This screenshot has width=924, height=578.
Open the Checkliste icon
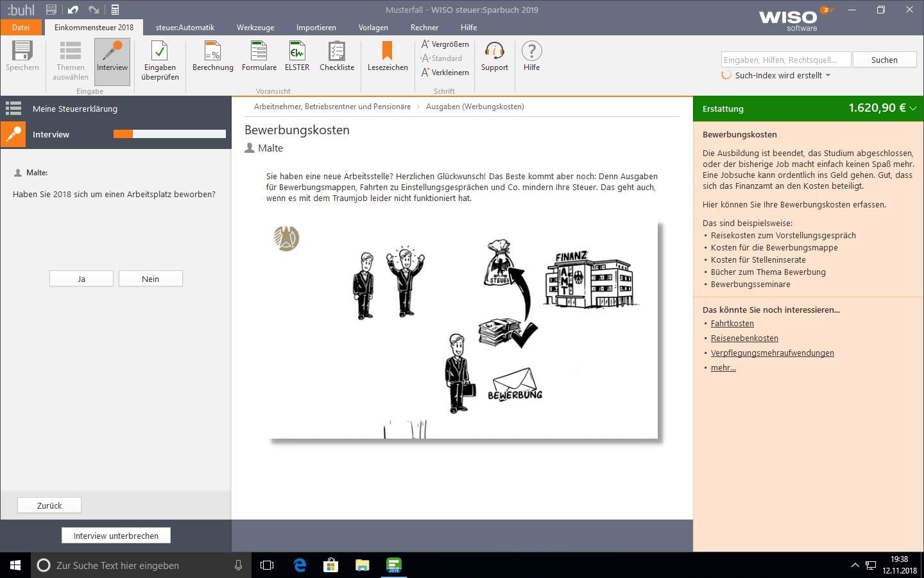tap(337, 57)
